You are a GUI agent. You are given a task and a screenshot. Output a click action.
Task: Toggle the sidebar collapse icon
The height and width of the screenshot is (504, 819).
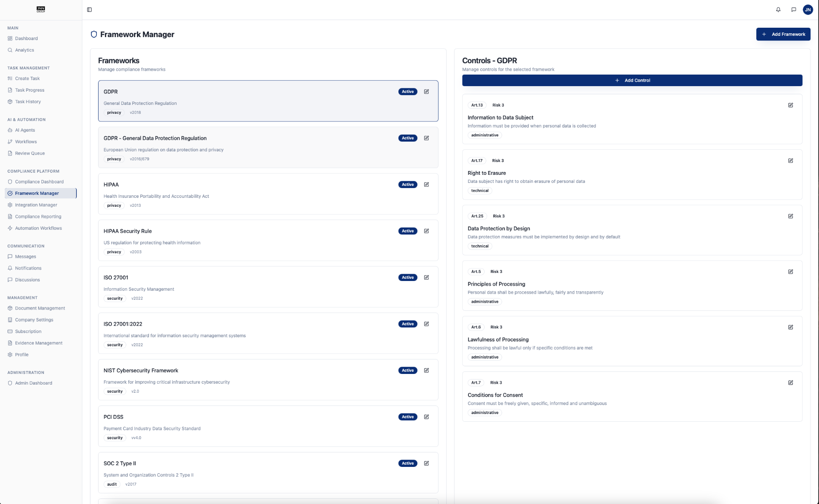tap(90, 10)
